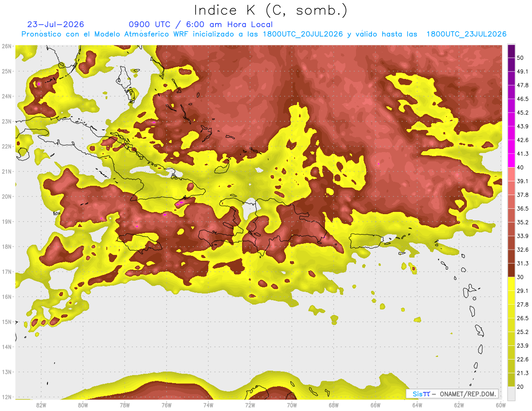Click the longitude axis label '62W'
532x411 pixels.
(459, 405)
